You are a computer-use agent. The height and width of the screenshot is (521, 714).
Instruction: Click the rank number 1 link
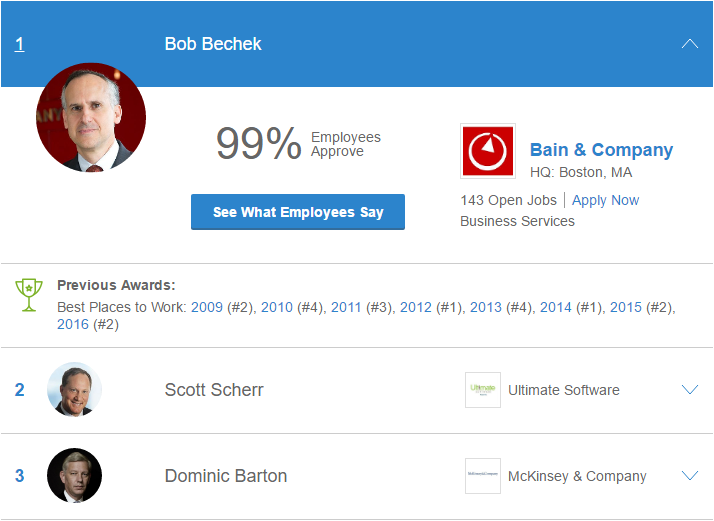coord(19,44)
